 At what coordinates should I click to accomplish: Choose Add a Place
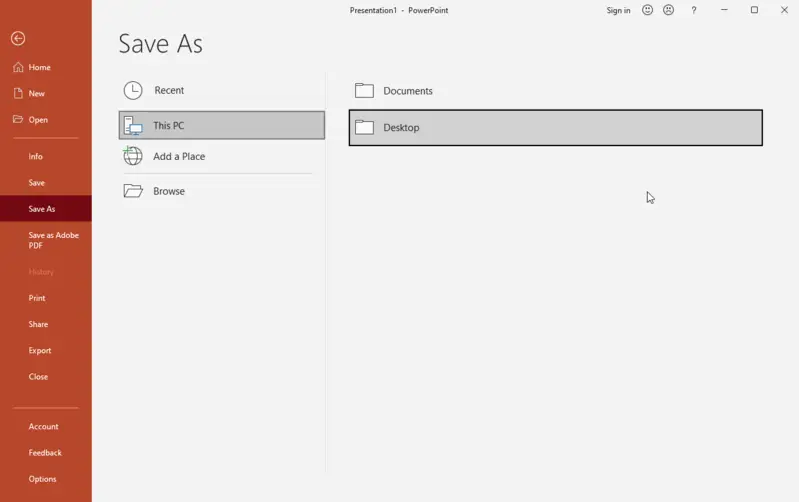coord(222,156)
